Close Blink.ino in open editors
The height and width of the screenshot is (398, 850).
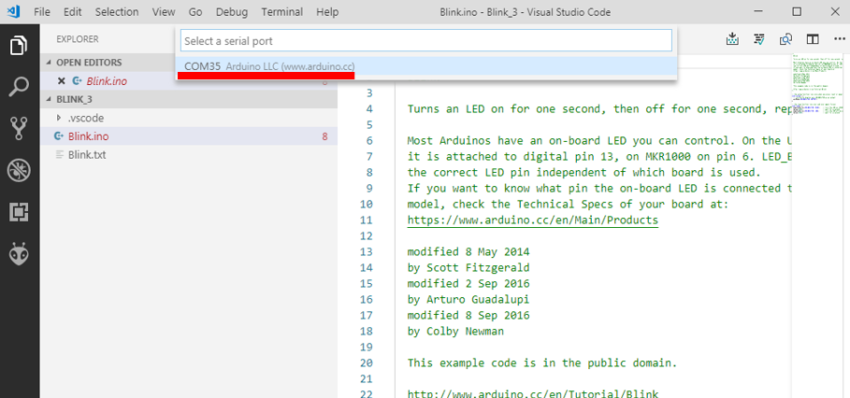coord(61,81)
